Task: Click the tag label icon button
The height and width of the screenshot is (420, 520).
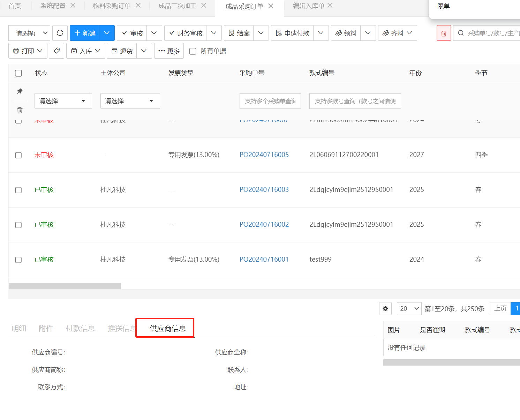Action: (56, 51)
